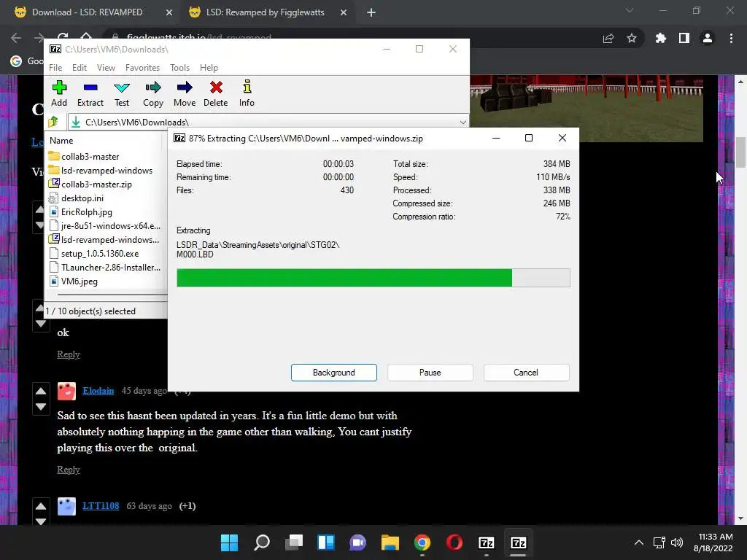Click the page vertical scrollbar thumb
747x560 pixels.
740,152
